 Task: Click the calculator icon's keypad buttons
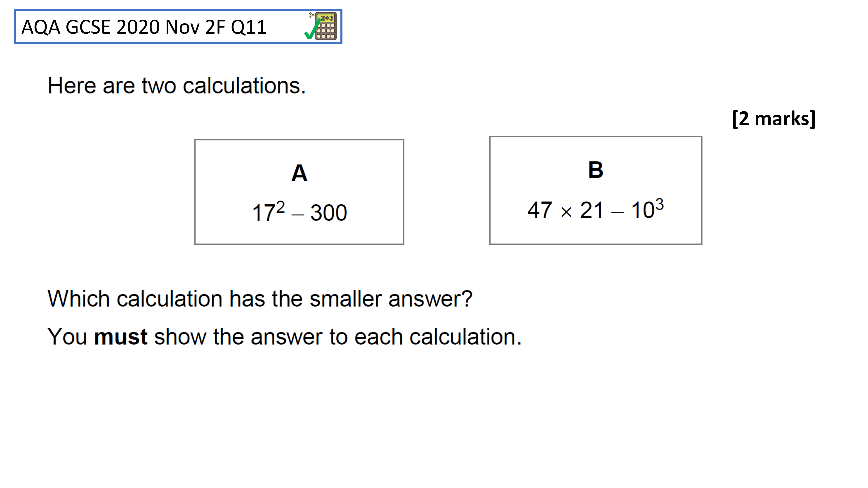click(x=326, y=31)
